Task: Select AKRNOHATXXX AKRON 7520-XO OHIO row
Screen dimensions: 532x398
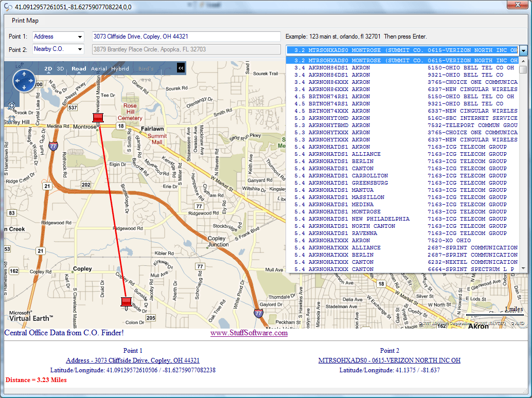Action: 403,241
